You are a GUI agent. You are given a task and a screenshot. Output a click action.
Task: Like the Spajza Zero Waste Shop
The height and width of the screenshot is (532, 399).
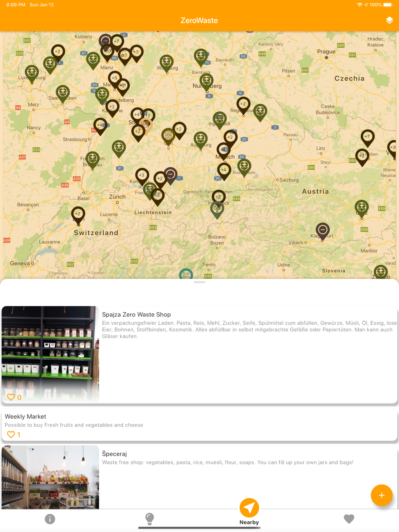[11, 397]
